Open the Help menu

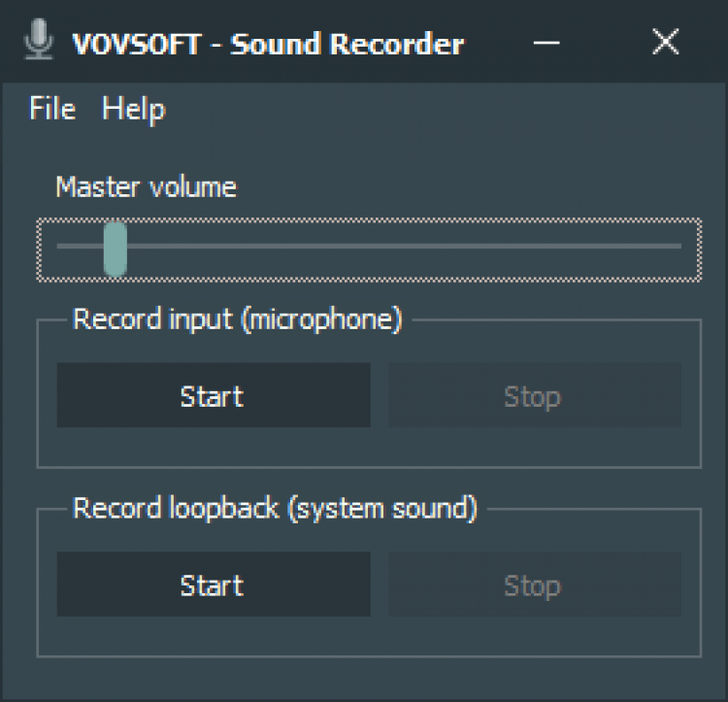tap(133, 109)
